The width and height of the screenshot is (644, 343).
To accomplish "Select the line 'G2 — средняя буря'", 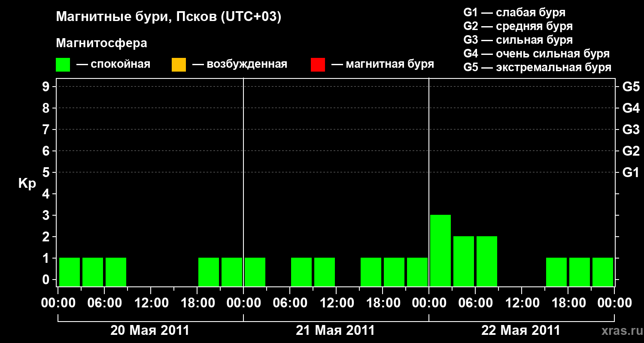I will (x=518, y=26).
